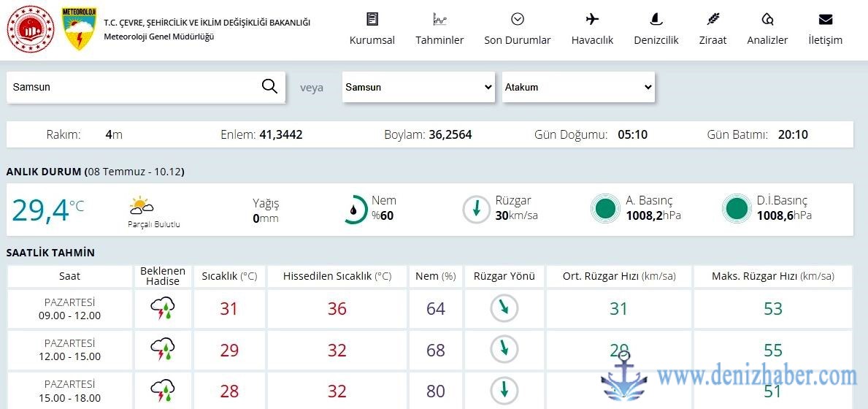Click the search magnifier icon

(x=269, y=87)
